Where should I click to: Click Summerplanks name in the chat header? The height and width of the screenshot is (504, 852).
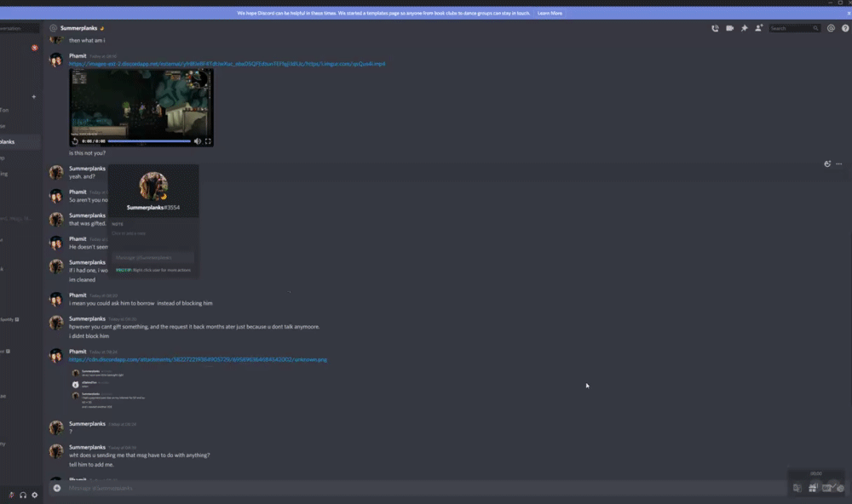[78, 28]
